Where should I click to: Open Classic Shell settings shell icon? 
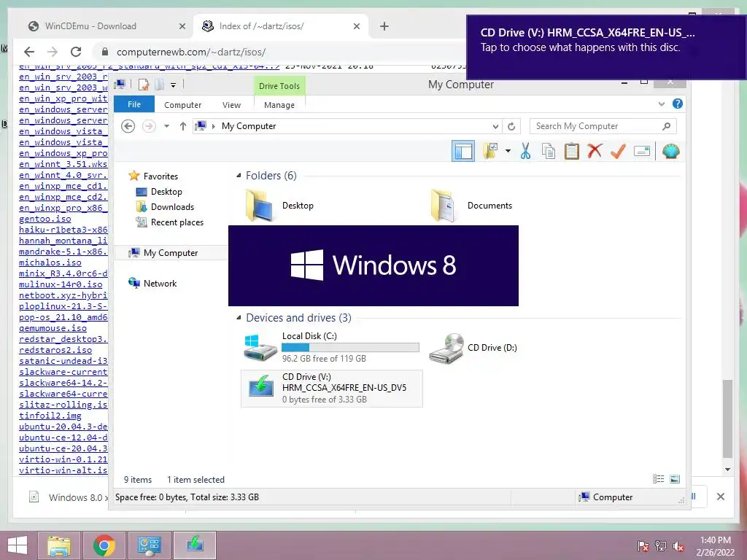tap(671, 152)
